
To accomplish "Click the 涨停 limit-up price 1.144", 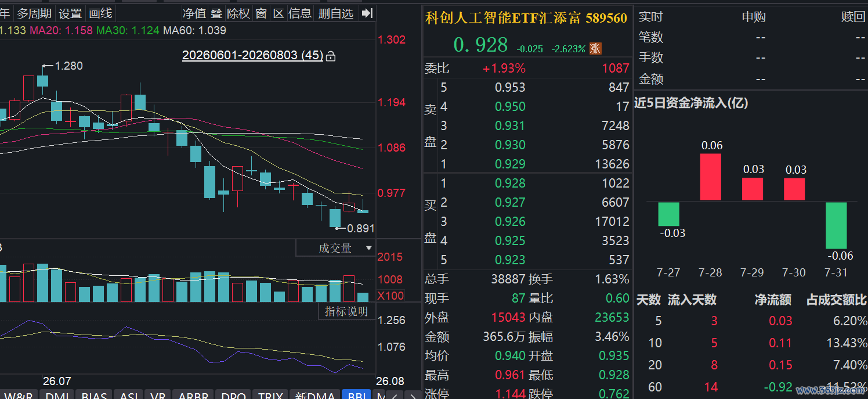I will pos(510,394).
